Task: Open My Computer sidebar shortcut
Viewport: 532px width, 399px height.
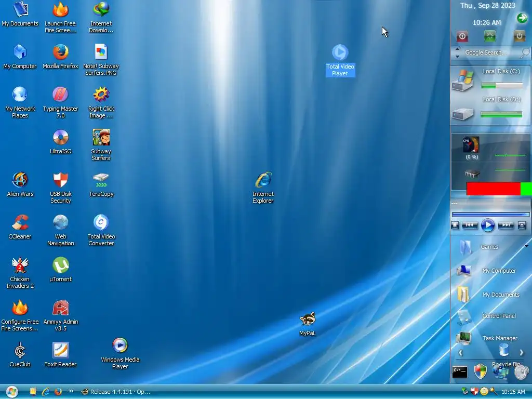Action: 486,271
